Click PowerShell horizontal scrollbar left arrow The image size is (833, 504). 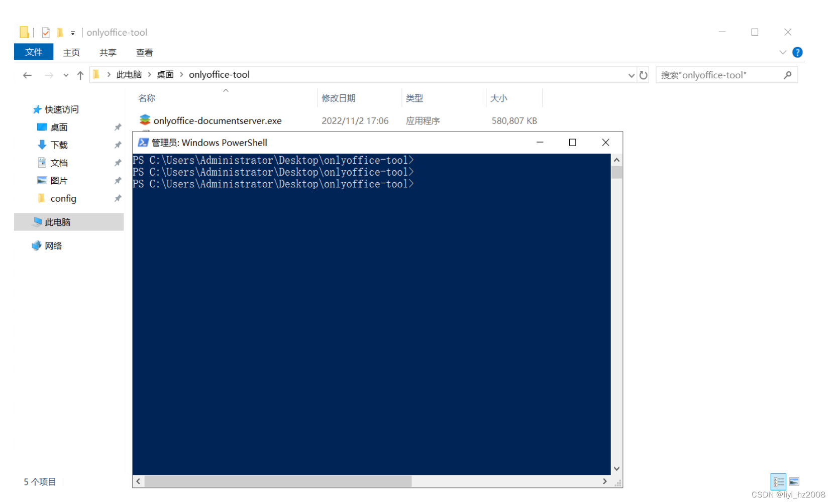tap(138, 481)
